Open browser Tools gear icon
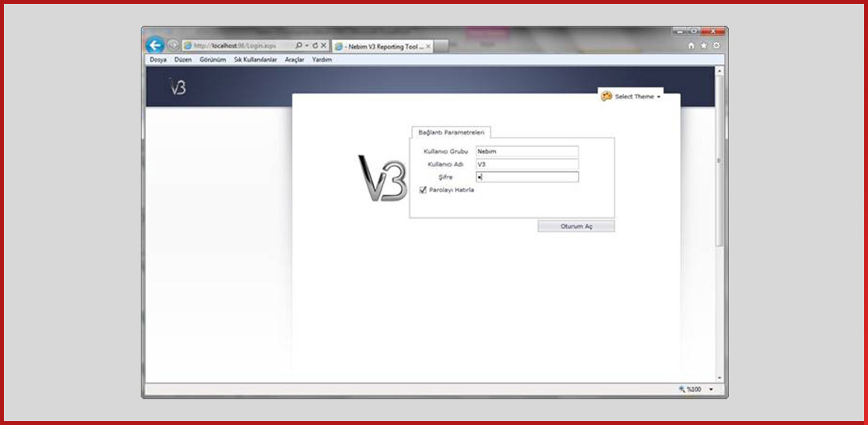This screenshot has width=868, height=425. click(x=716, y=46)
